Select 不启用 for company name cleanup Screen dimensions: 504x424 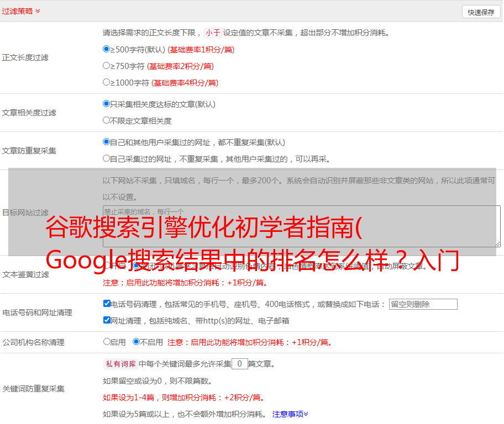[136, 342]
